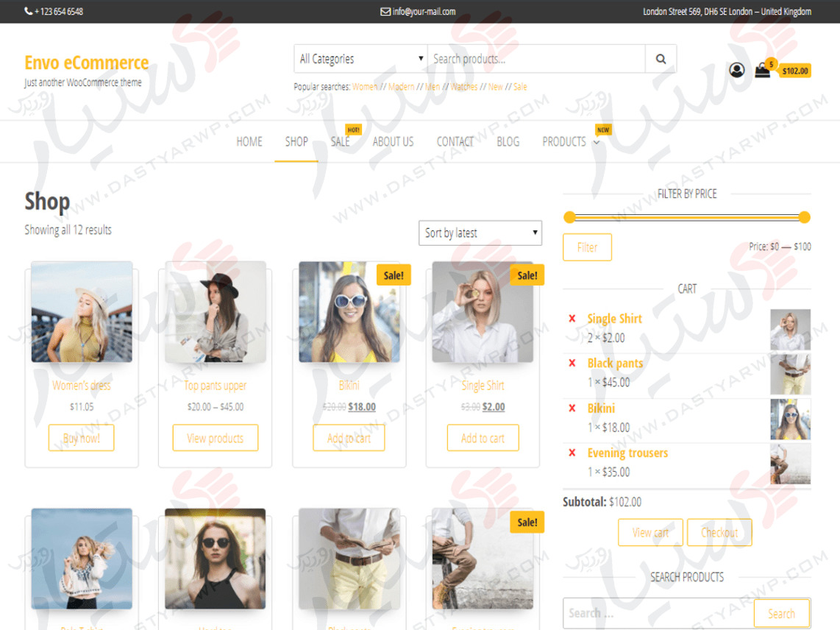
Task: Click the New popular search link
Action: coord(496,87)
